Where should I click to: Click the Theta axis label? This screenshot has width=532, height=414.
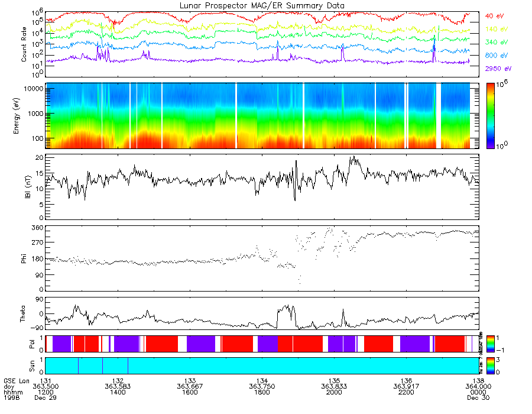tap(22, 313)
